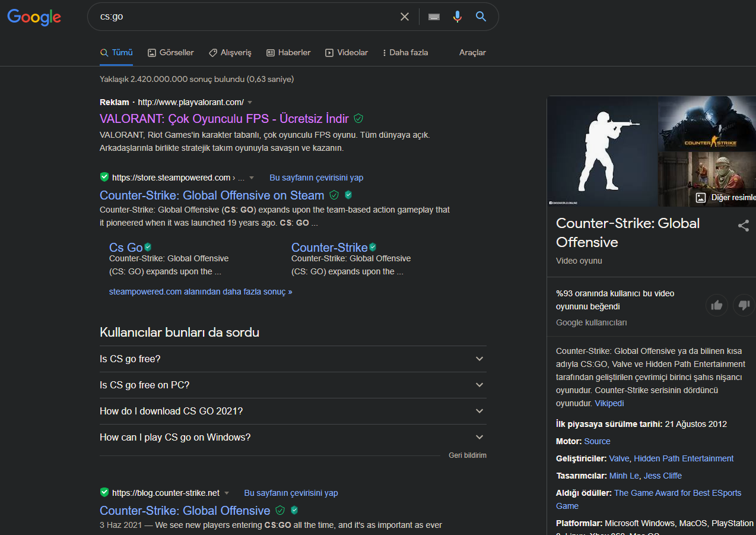Open Diğer resimler image thumbnail
756x535 pixels.
(725, 197)
